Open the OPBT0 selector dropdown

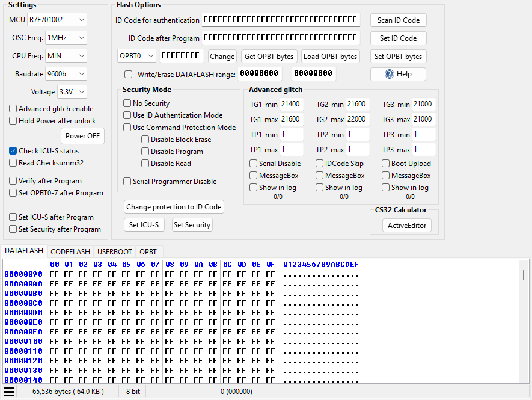coord(136,56)
